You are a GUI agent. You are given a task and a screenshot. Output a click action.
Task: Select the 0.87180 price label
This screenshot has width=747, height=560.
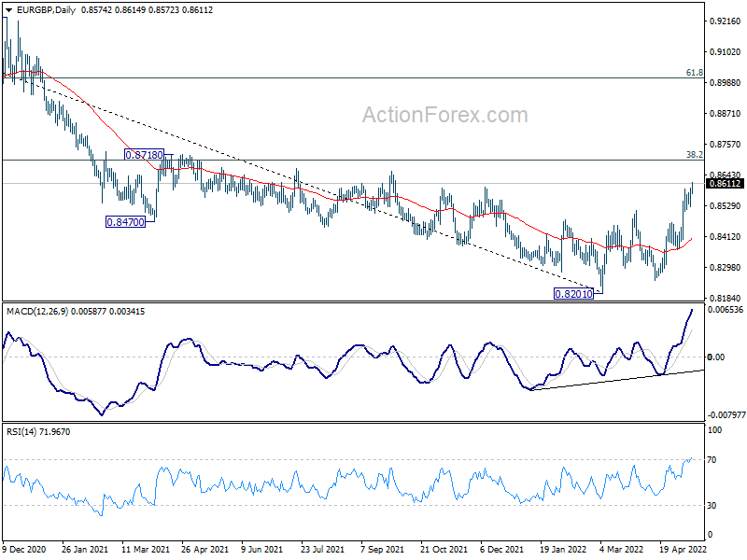(x=145, y=154)
